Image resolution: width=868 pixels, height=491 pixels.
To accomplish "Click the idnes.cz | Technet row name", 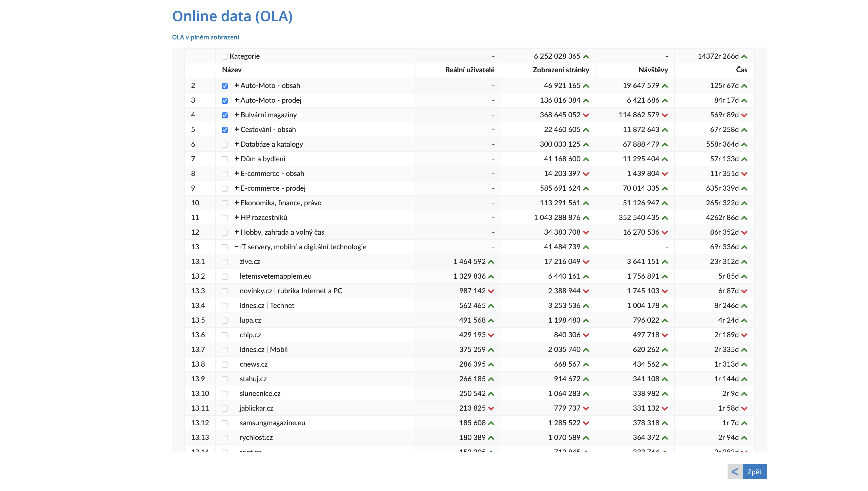I will click(x=267, y=305).
